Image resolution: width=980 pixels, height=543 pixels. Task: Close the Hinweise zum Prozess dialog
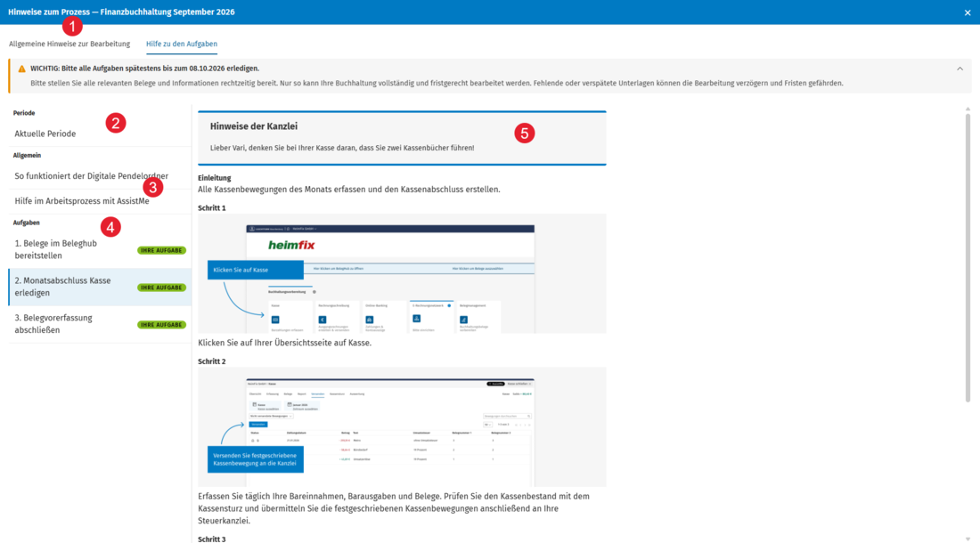pyautogui.click(x=967, y=12)
